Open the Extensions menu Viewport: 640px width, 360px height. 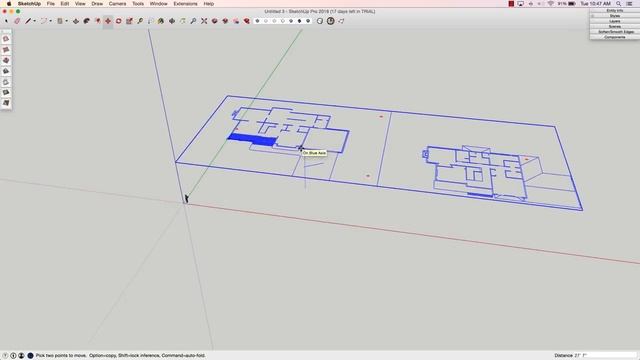[185, 4]
